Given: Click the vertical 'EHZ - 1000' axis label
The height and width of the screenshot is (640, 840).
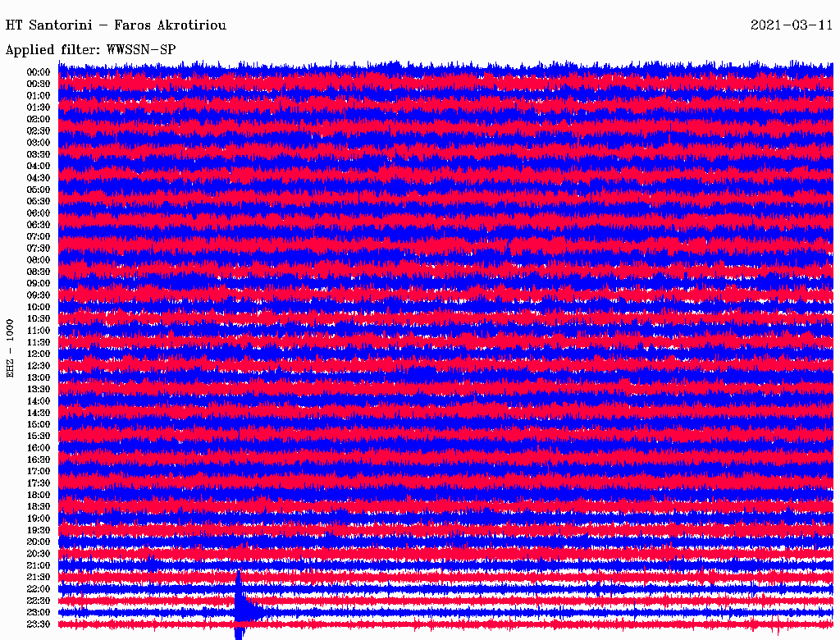Looking at the screenshot, I should pyautogui.click(x=11, y=348).
